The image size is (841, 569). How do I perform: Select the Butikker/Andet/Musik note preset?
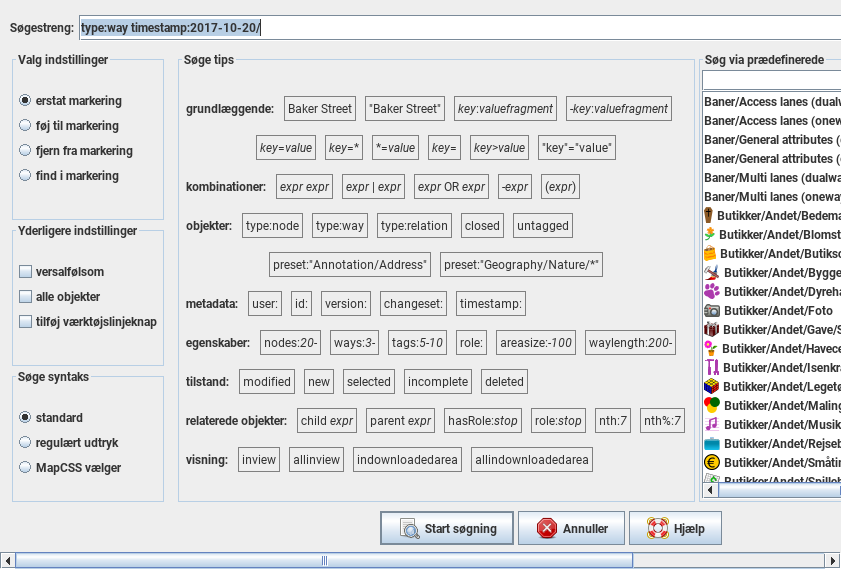711,424
